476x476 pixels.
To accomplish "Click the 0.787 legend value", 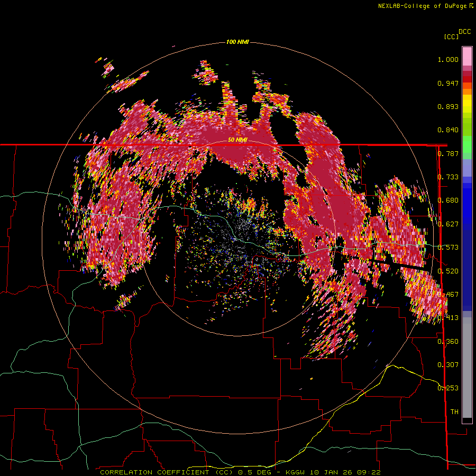I will (x=448, y=153).
